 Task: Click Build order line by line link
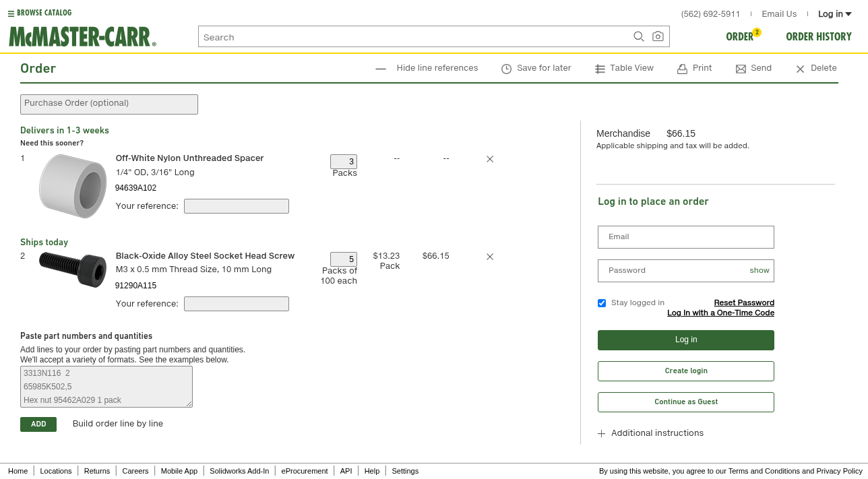[x=118, y=424]
